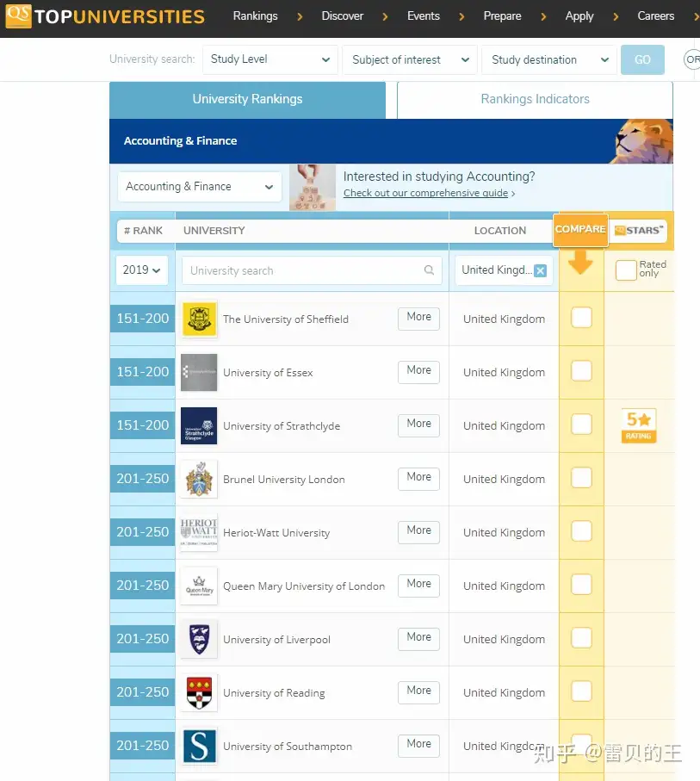Check compare box for University of Essex

(x=581, y=370)
